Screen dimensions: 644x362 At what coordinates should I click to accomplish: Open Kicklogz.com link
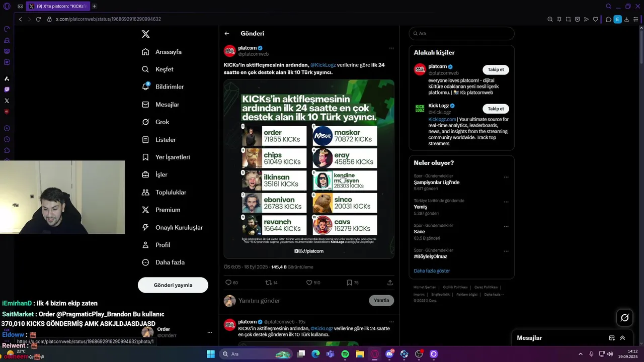(x=442, y=120)
